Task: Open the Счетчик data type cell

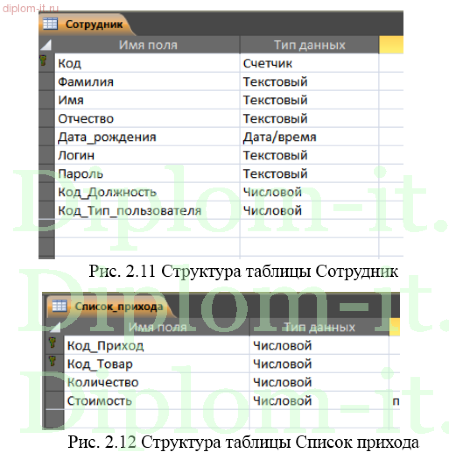Action: 309,63
